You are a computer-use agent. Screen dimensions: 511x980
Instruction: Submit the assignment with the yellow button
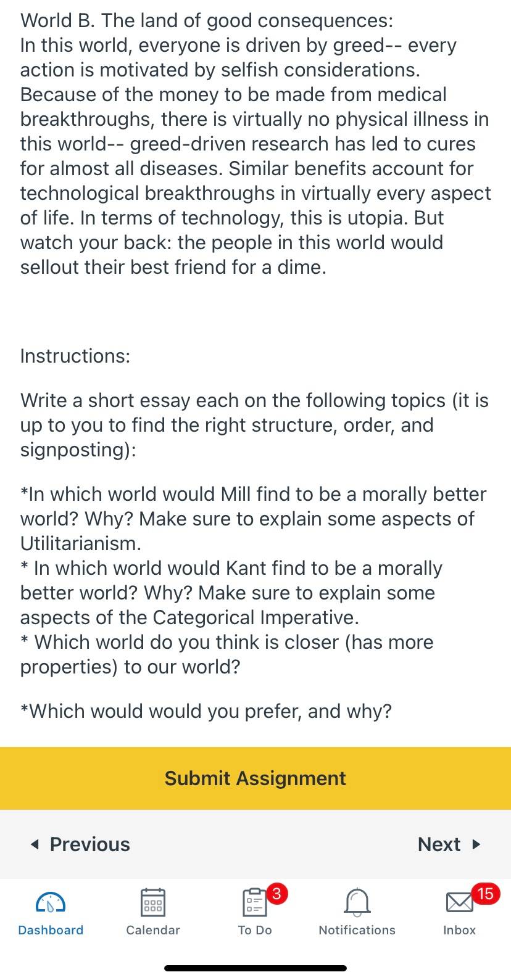point(255,778)
